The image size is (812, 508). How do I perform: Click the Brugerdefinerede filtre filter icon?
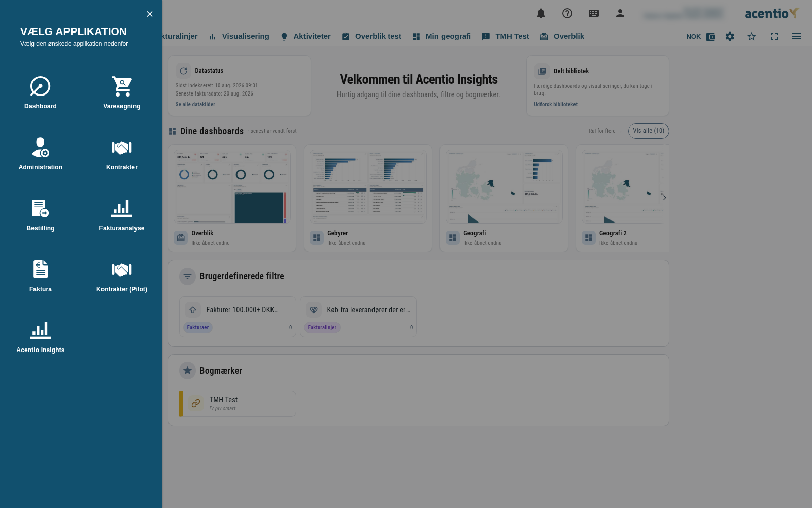(187, 276)
